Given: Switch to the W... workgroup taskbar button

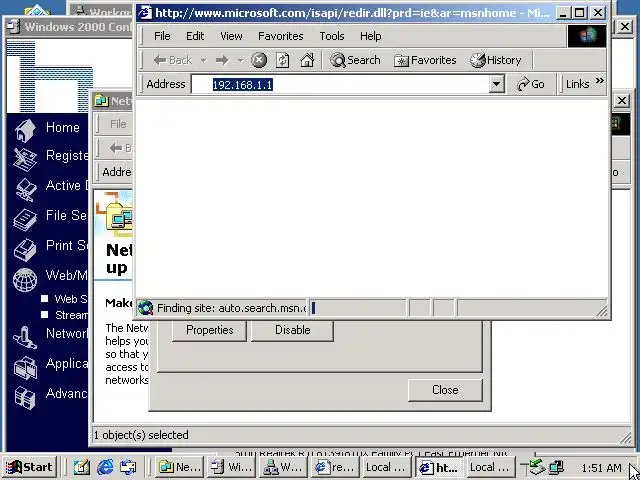Looking at the screenshot, I should click(x=282, y=467).
